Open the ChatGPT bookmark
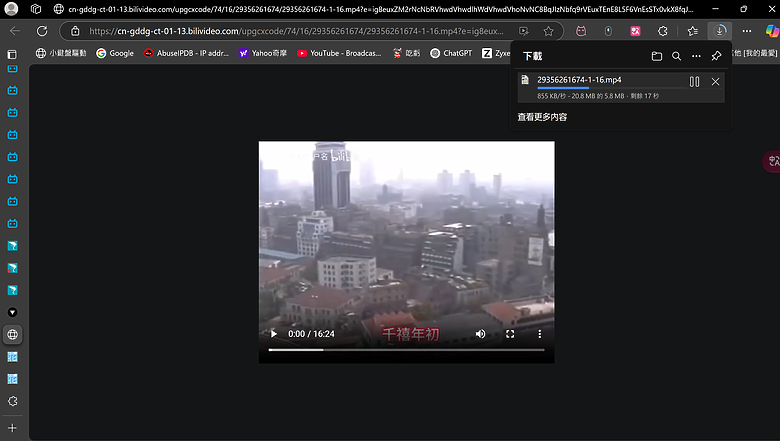The height and width of the screenshot is (441, 780). (451, 53)
